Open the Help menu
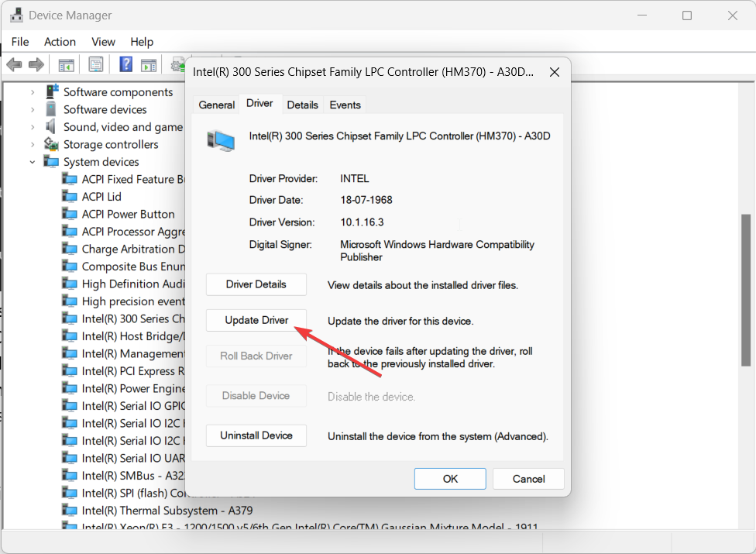This screenshot has height=554, width=756. coord(142,42)
